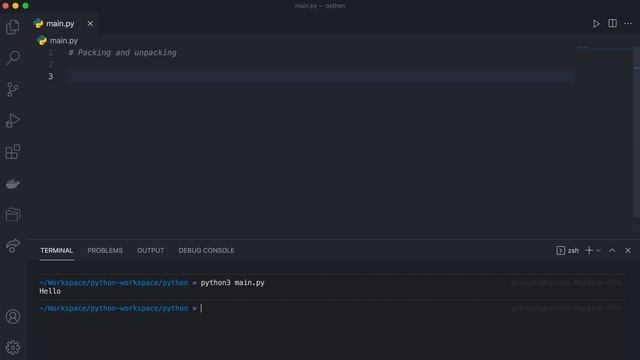640x360 pixels.
Task: Open the Run and Debug view
Action: 13,121
